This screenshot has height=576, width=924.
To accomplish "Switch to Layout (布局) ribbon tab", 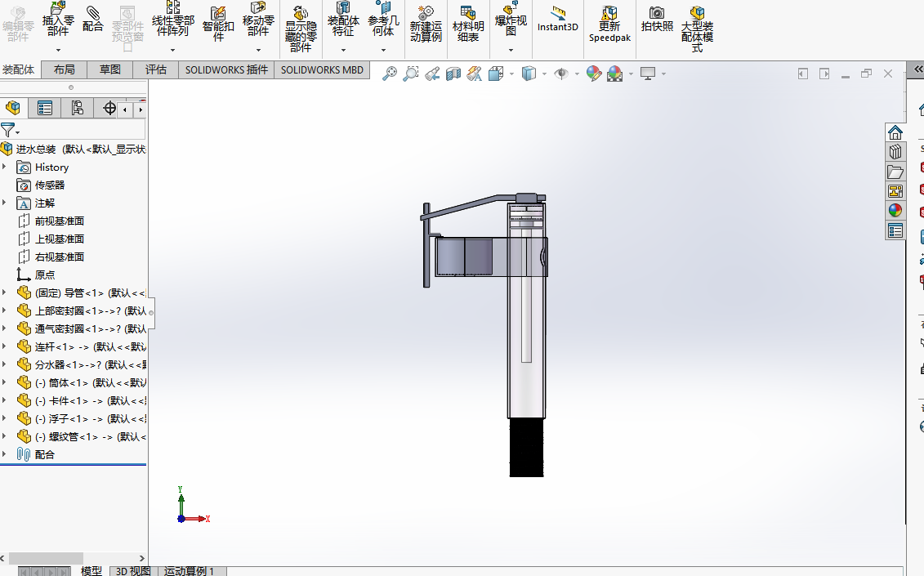I will tap(65, 69).
